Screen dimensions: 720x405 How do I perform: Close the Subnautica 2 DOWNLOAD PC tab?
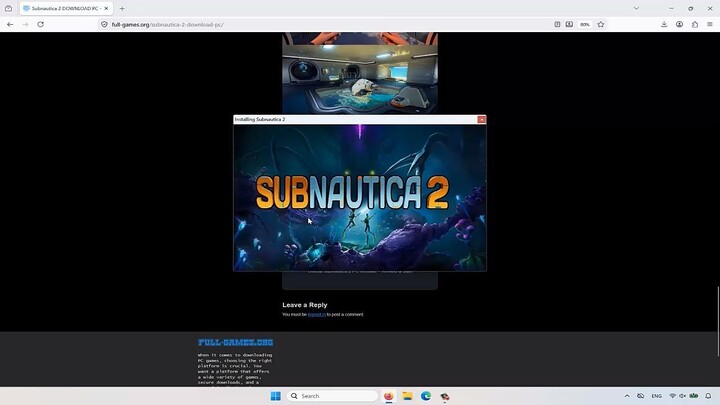[x=106, y=8]
